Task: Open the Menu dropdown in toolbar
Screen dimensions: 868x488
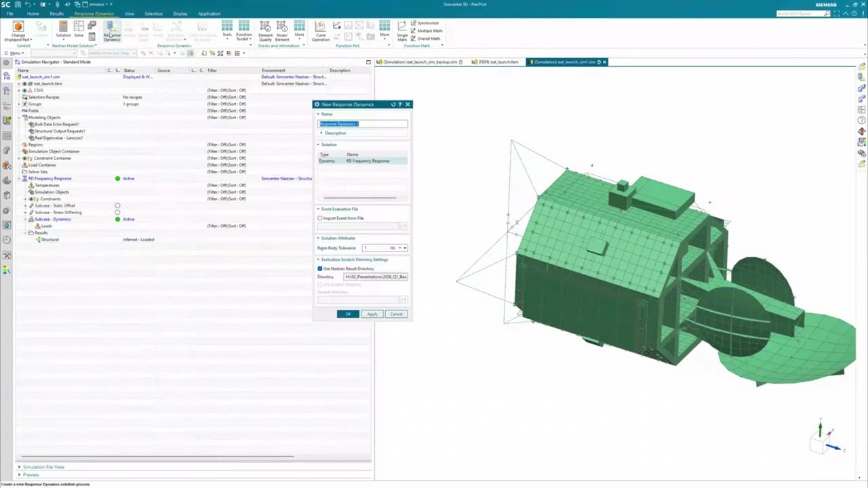Action: click(x=15, y=53)
